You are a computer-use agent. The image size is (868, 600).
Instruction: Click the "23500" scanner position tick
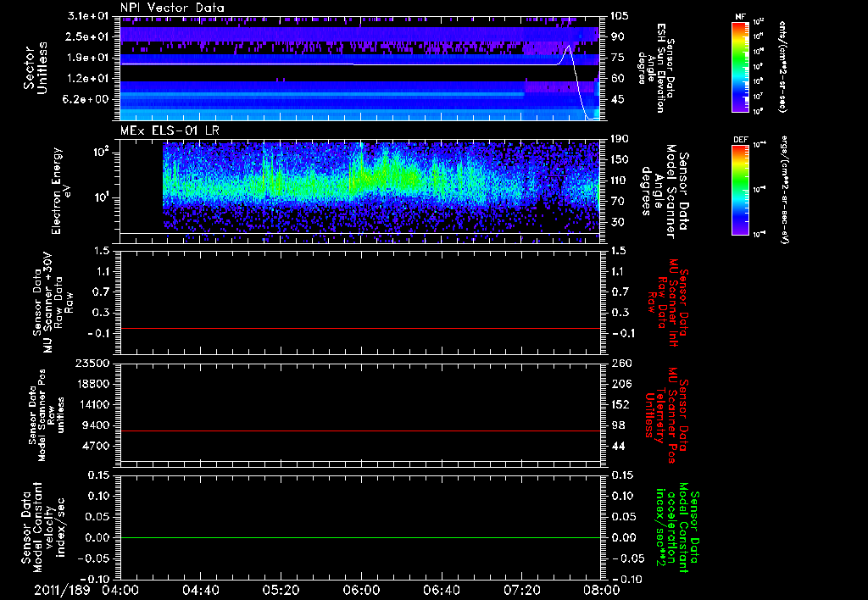point(92,364)
